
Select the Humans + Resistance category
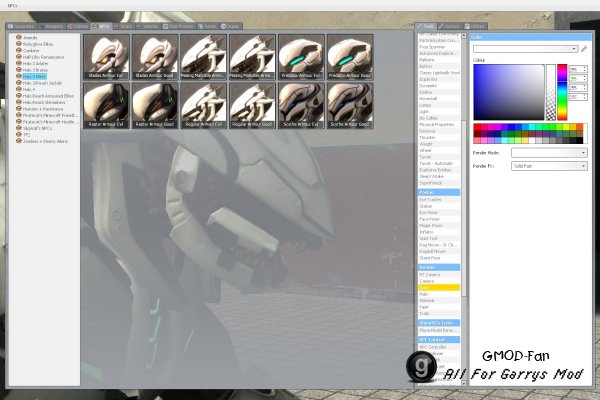[x=43, y=109]
